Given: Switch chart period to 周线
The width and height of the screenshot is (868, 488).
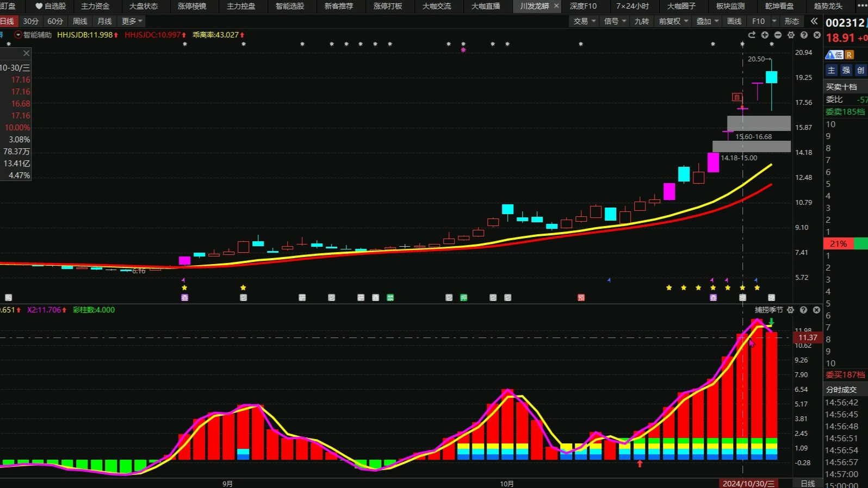Looking at the screenshot, I should pyautogui.click(x=80, y=21).
